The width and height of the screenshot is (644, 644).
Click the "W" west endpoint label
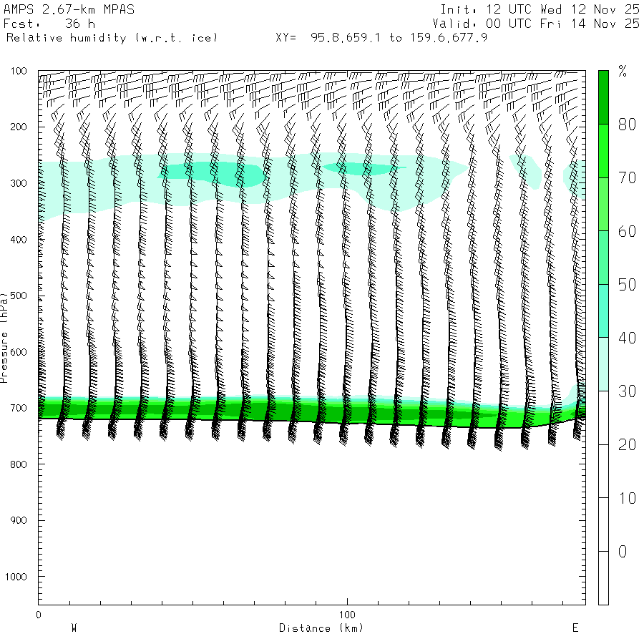74,628
